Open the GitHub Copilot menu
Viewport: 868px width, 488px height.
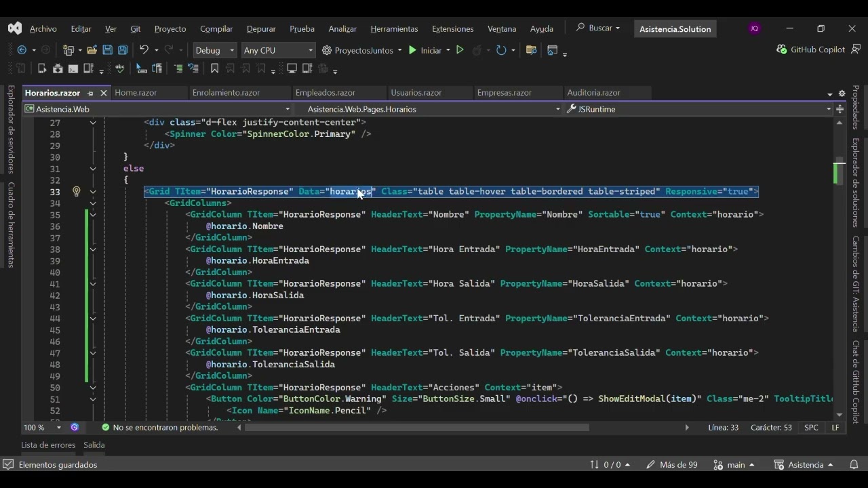[811, 49]
